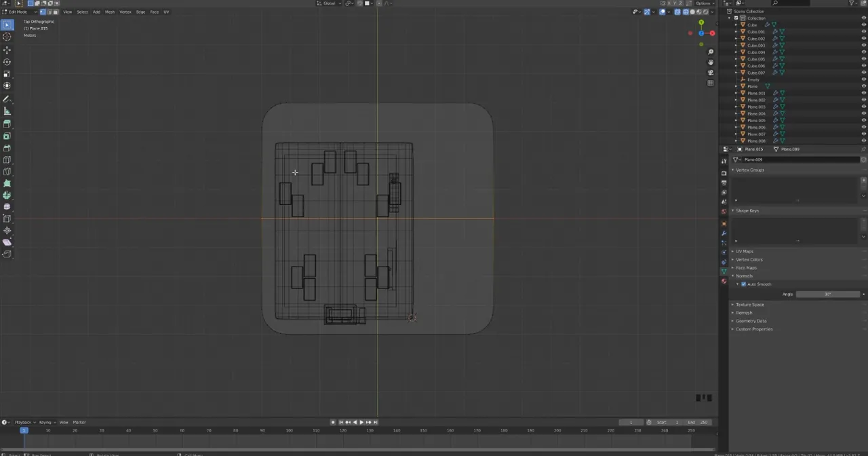Hide Plane.007 in the outliner
The height and width of the screenshot is (456, 868).
[x=863, y=134]
